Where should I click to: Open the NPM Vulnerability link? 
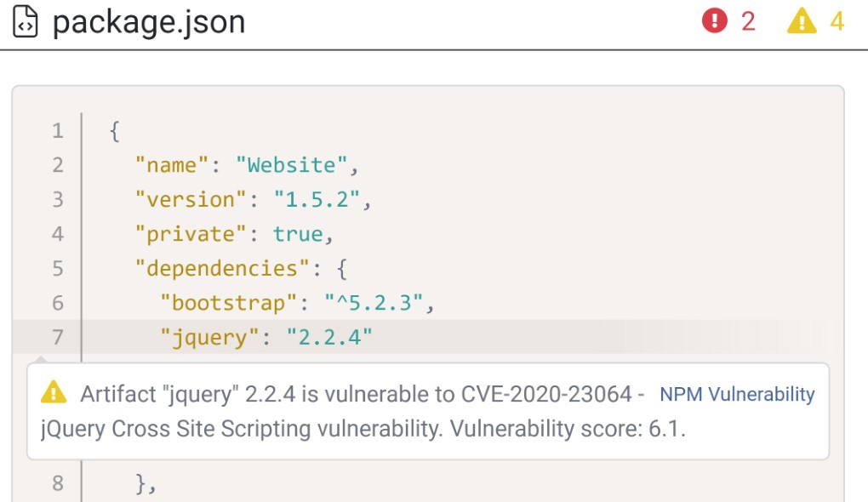coord(739,394)
